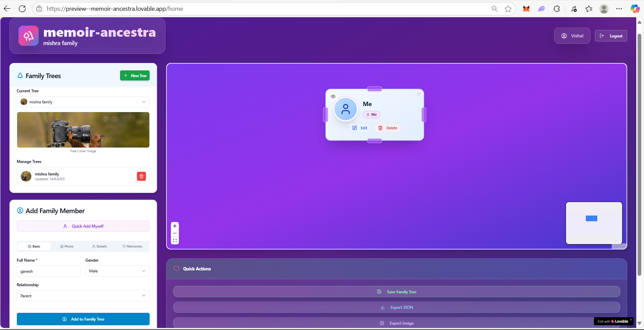This screenshot has height=330, width=644.
Task: Open the browser profile avatar
Action: pos(604,9)
